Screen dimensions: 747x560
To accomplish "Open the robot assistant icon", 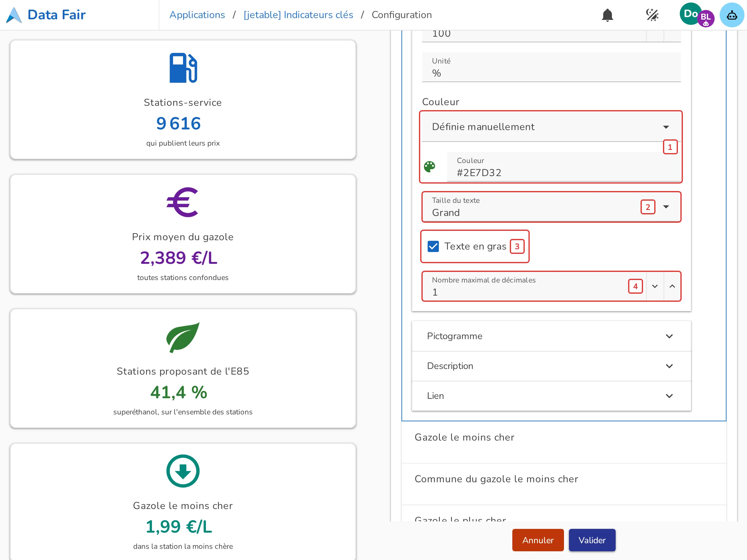I will click(731, 15).
